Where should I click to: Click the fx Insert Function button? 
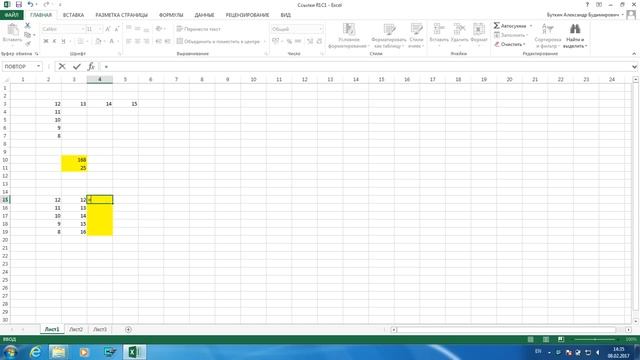(x=91, y=67)
